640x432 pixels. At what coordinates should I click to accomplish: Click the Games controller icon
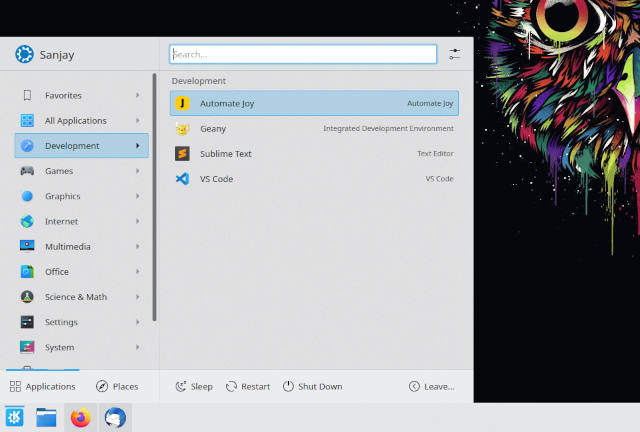(27, 171)
